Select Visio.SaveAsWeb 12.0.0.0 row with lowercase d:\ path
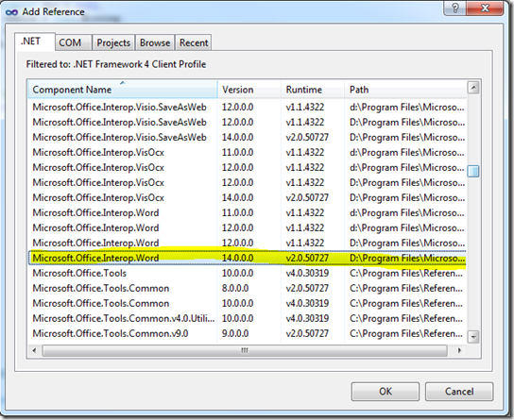 [248, 107]
